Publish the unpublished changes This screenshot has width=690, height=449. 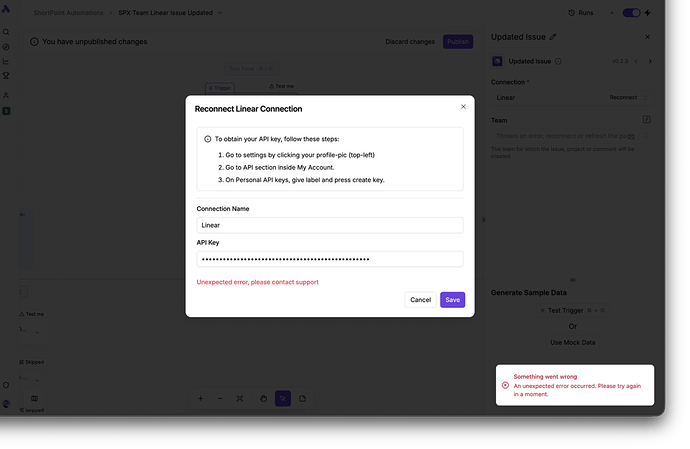coord(458,42)
